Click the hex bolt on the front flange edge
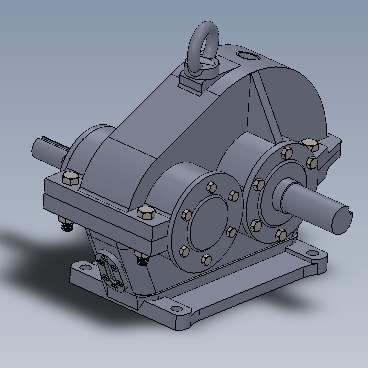Image resolution: width=368 pixels, height=368 pixels. [x=146, y=212]
